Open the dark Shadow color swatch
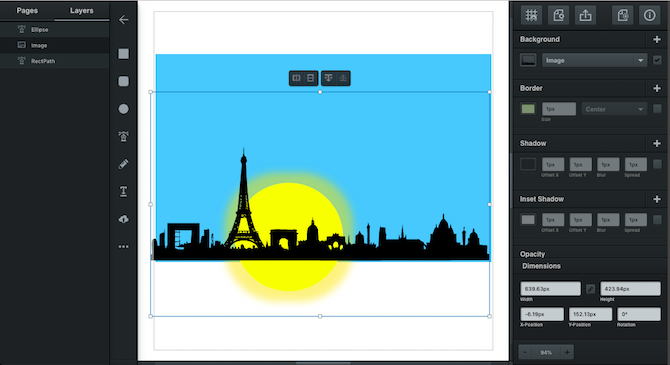This screenshot has width=670, height=365. pos(528,164)
